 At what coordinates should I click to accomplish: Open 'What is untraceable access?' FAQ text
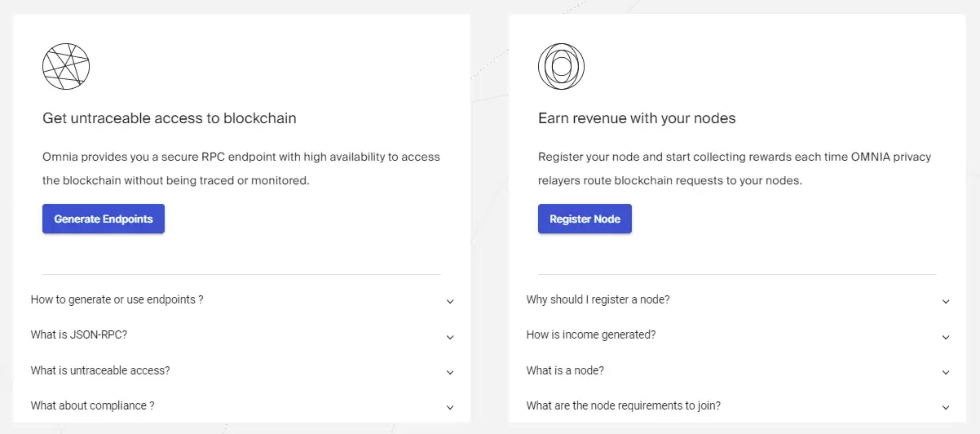(100, 370)
